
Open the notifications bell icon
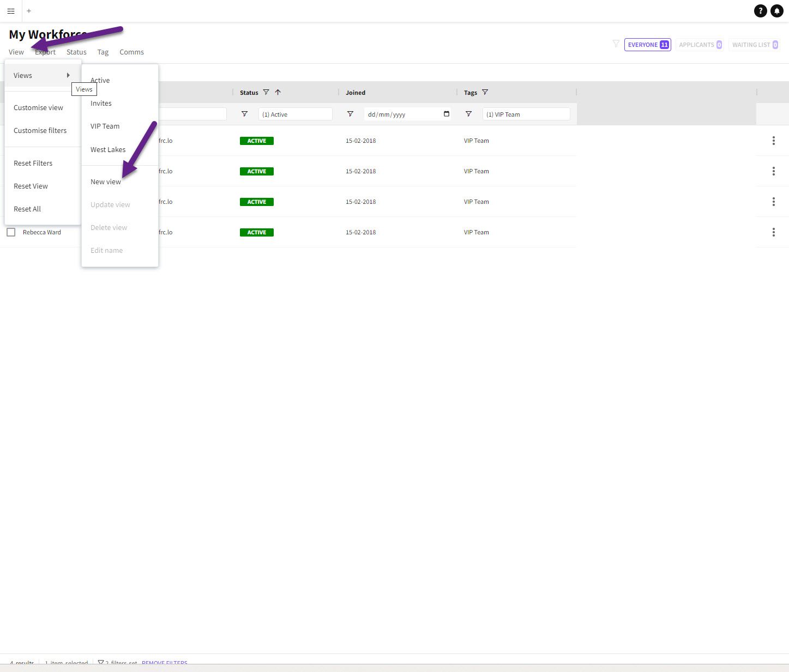click(777, 11)
